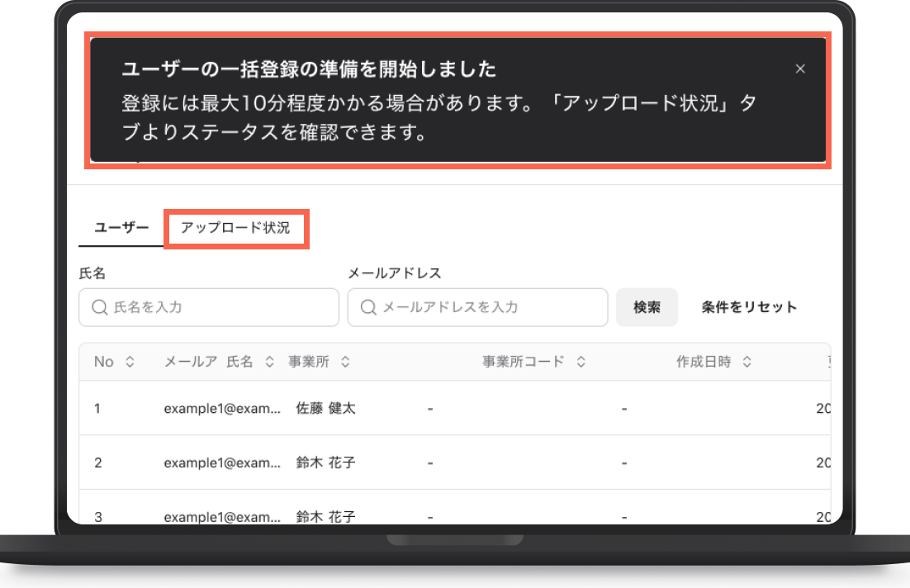Click the notification title ユーザーの一括登録の準備を開始しました

tap(309, 69)
